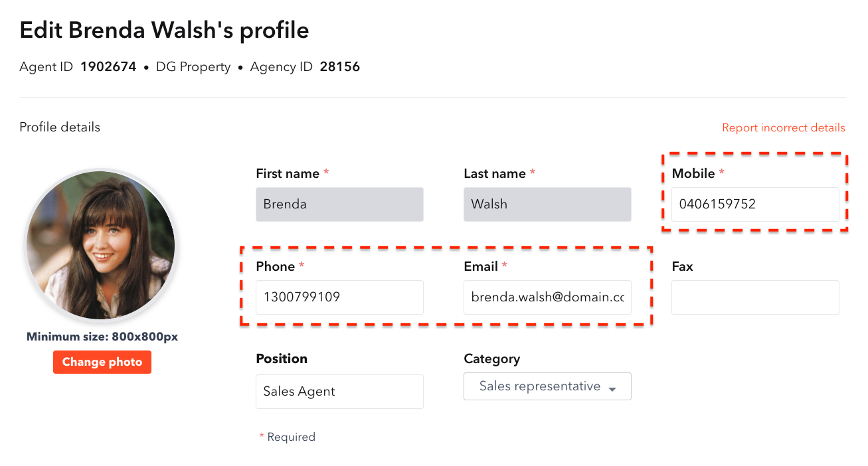Click the Agency ID number 28156
Viewport: 868px width, 466px height.
pyautogui.click(x=340, y=67)
